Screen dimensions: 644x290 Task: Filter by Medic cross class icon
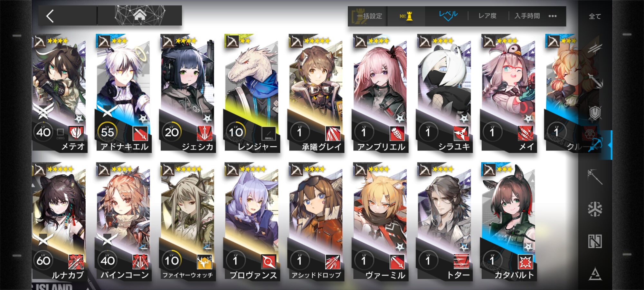coord(594,209)
